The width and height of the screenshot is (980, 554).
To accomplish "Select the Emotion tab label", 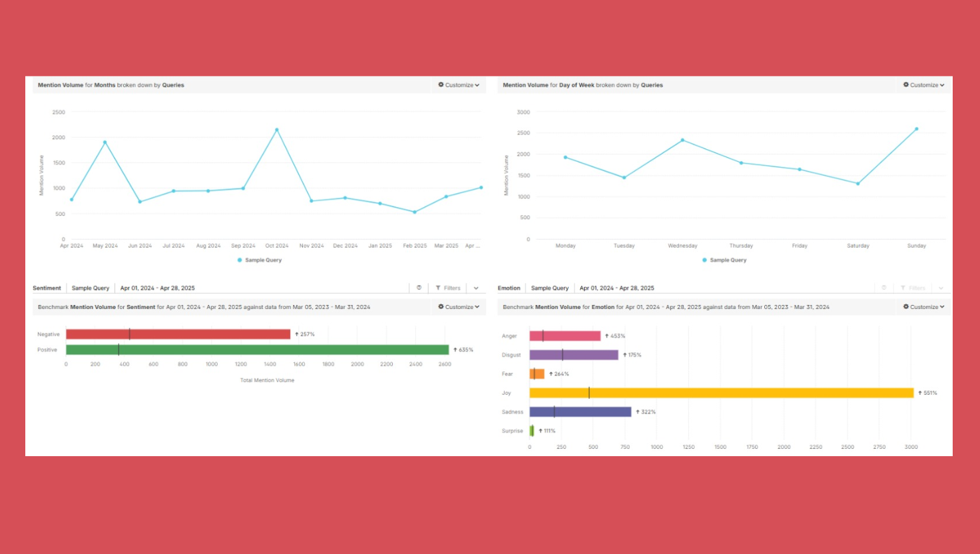I will (x=509, y=288).
